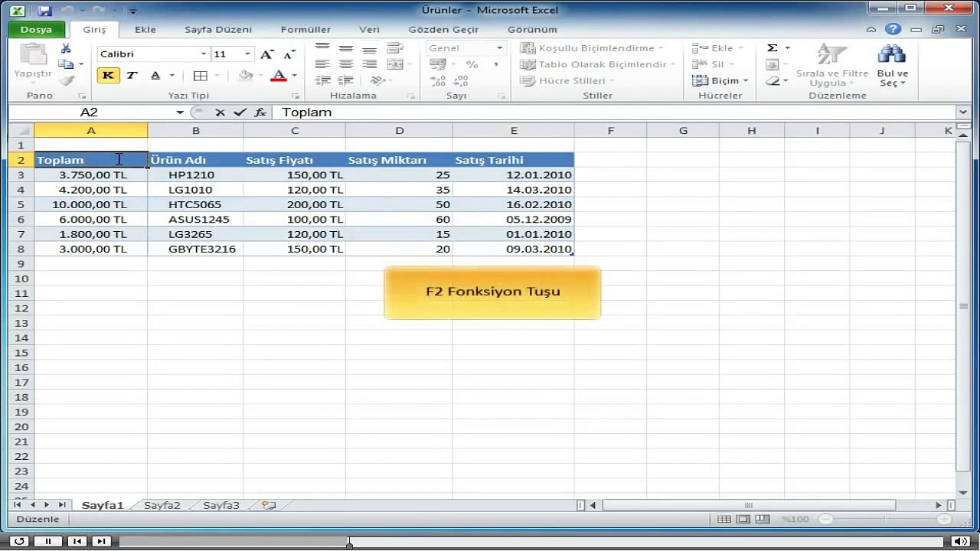This screenshot has height=551, width=980.
Task: Click the formula bar containing Toplam
Action: [615, 112]
